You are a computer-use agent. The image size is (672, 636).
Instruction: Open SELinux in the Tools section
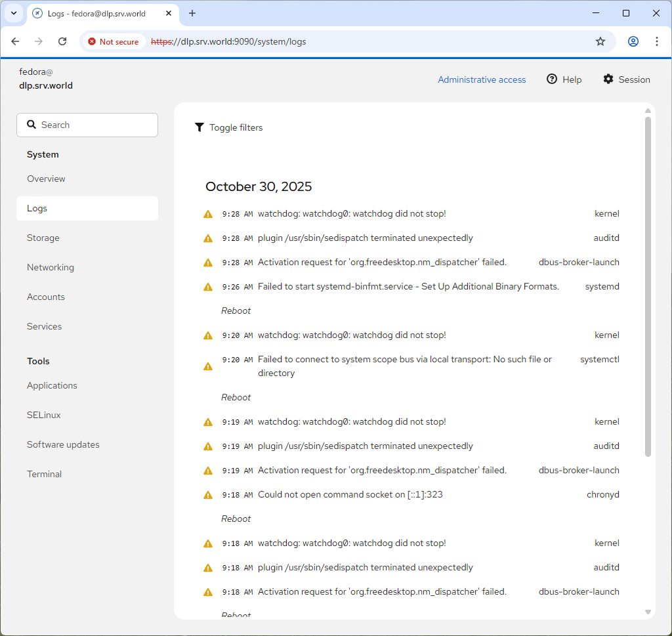44,415
